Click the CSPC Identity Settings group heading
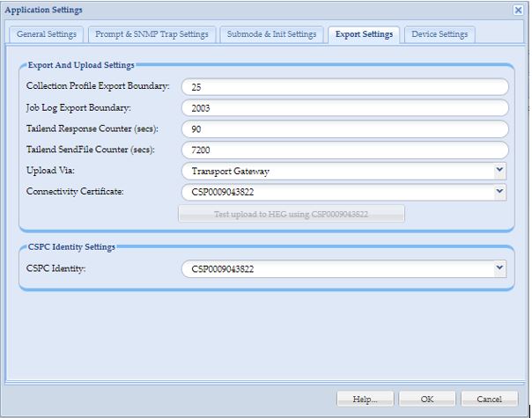532x418 pixels. coord(70,246)
